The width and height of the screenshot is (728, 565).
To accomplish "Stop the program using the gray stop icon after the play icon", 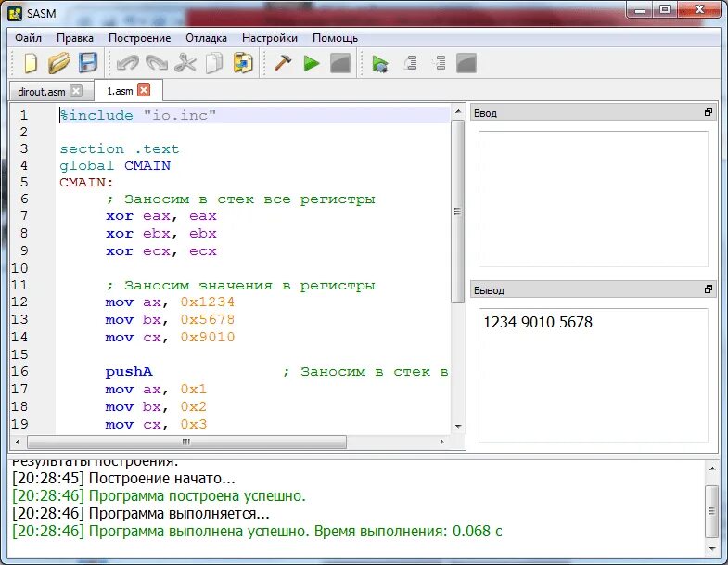I will click(x=340, y=63).
